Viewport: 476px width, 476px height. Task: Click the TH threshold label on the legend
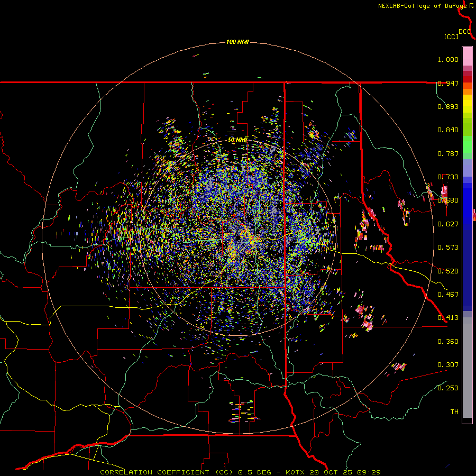coord(454,412)
